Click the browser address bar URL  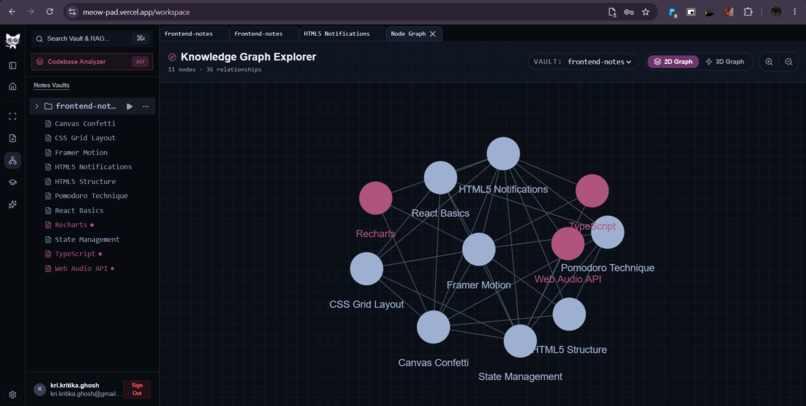coord(136,12)
